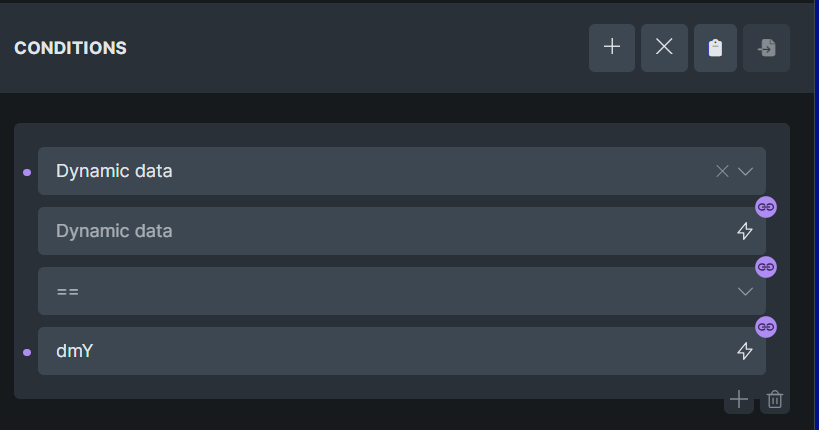Click the lightning icon in the dmY field
The height and width of the screenshot is (430, 819).
tap(744, 351)
